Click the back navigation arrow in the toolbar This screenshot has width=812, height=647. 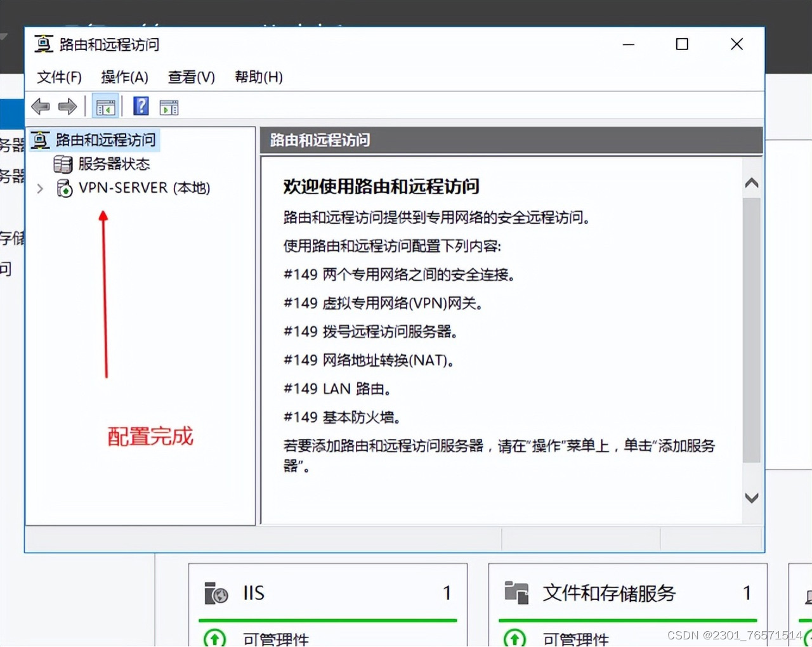pyautogui.click(x=40, y=106)
